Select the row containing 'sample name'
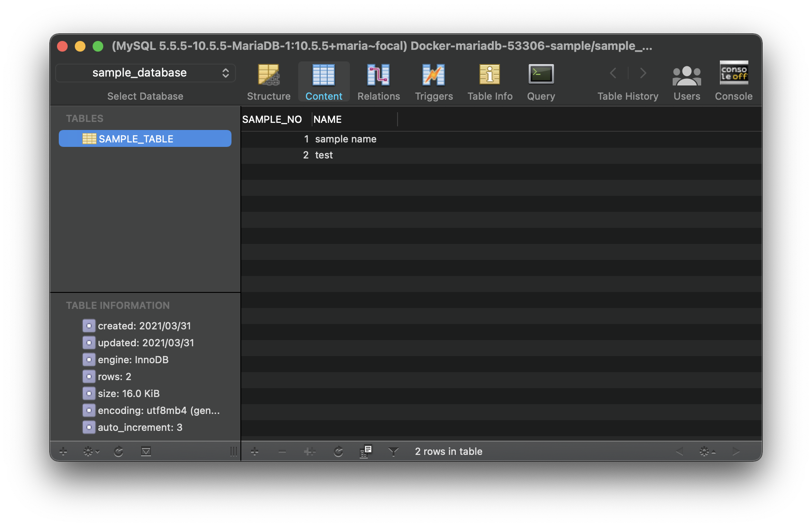812x527 pixels. [x=345, y=139]
